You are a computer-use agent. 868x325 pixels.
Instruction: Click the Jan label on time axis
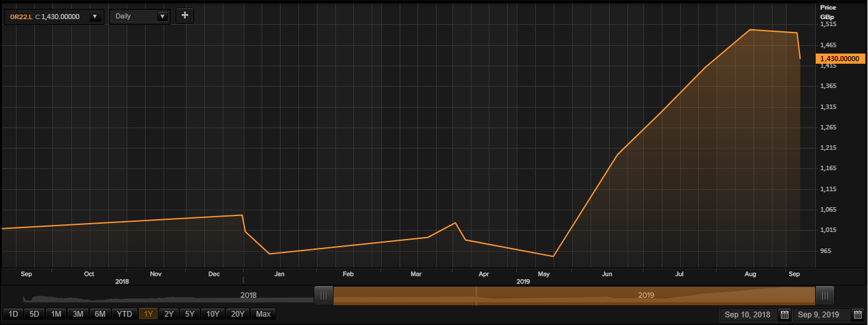(279, 274)
